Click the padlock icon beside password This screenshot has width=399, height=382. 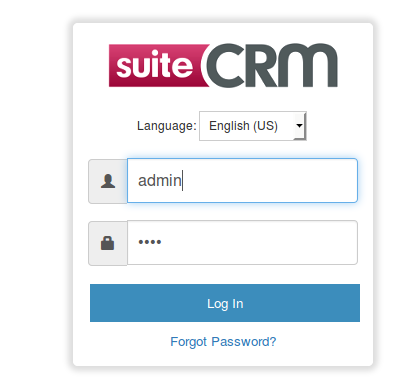(x=107, y=243)
